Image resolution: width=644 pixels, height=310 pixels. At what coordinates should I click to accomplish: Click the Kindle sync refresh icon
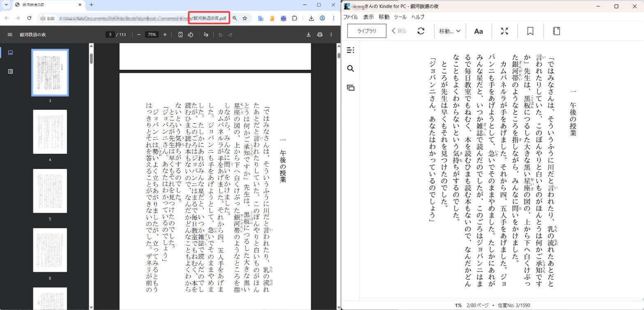(421, 31)
